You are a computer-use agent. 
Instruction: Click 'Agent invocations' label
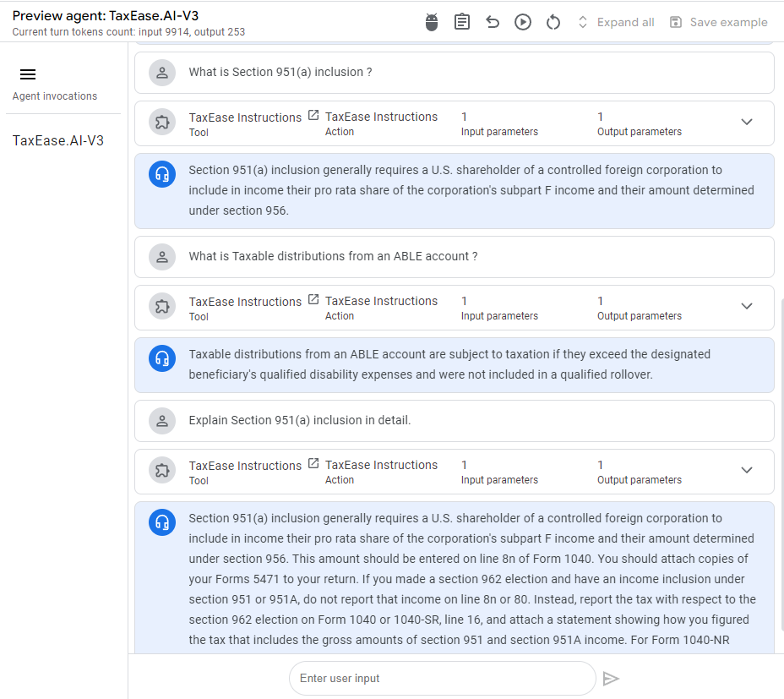click(55, 96)
